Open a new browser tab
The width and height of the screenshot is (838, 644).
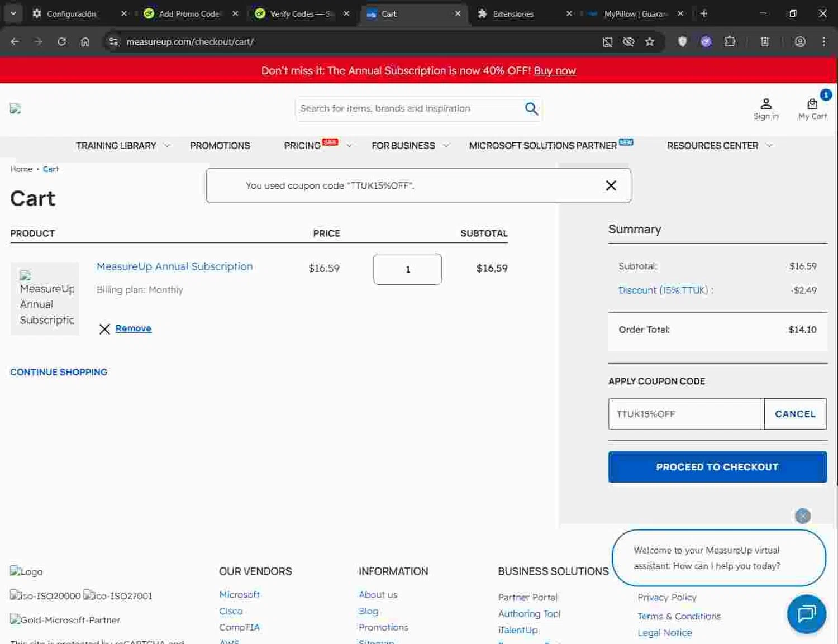703,13
